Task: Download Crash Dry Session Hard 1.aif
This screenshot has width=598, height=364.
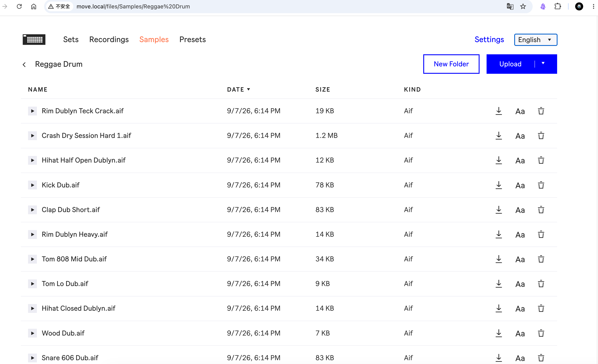Action: pyautogui.click(x=499, y=136)
